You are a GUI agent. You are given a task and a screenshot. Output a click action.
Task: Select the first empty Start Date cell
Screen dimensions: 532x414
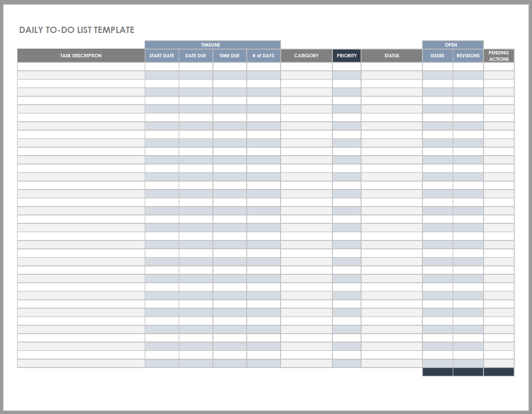[x=162, y=67]
